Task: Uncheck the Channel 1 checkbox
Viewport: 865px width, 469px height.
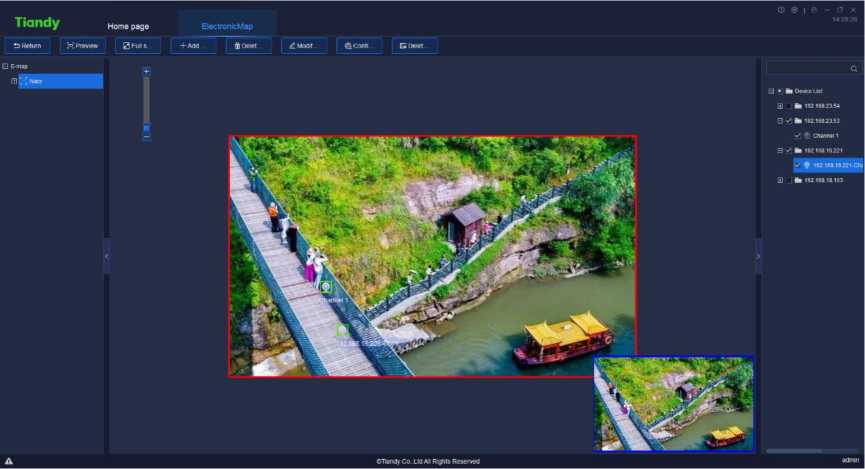Action: [x=797, y=135]
